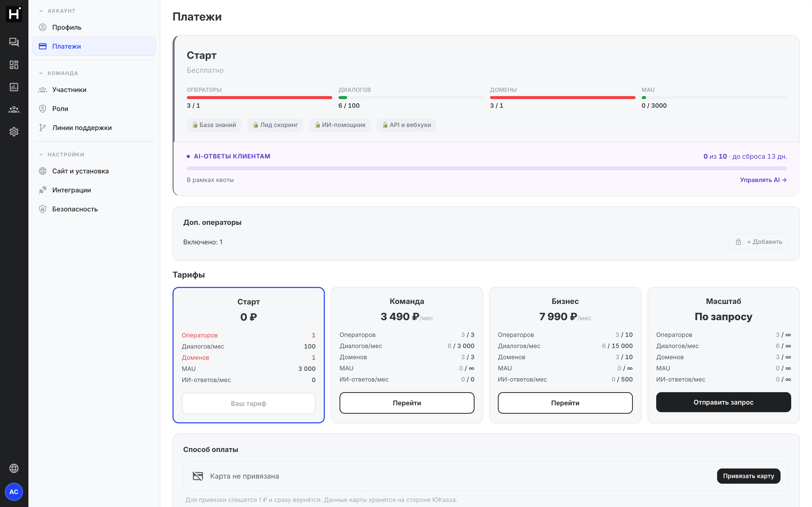Screen dimensions: 812x507
Task: Open the AC user avatar
Action: pos(14,492)
